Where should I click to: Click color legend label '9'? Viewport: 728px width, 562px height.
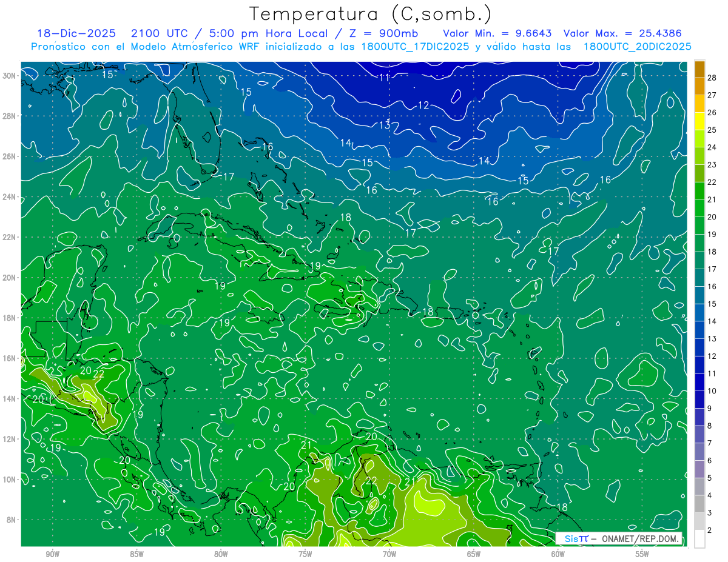click(710, 409)
